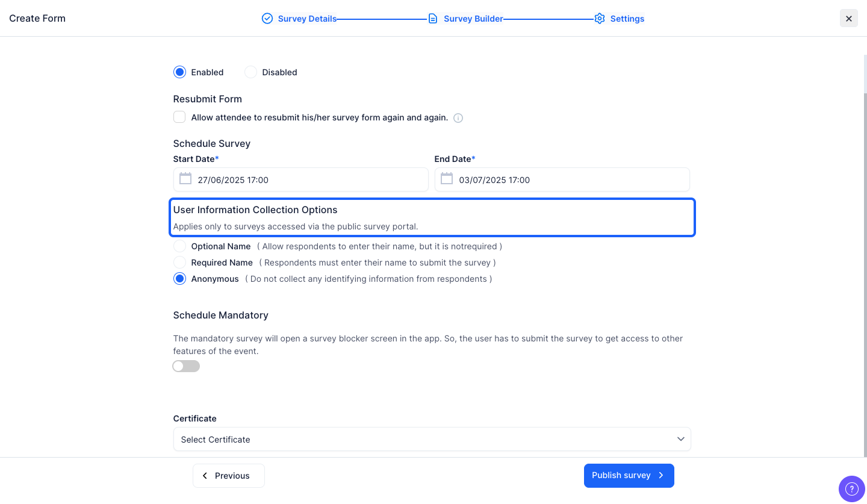Click the Survey Details checkmark icon

point(267,19)
